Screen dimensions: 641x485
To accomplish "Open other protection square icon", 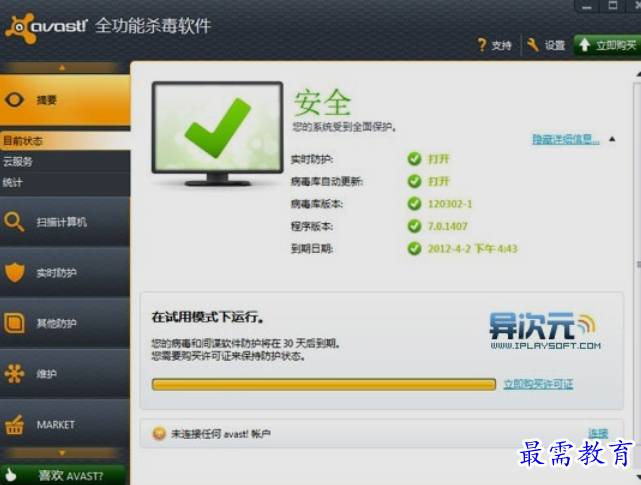I will click(14, 323).
